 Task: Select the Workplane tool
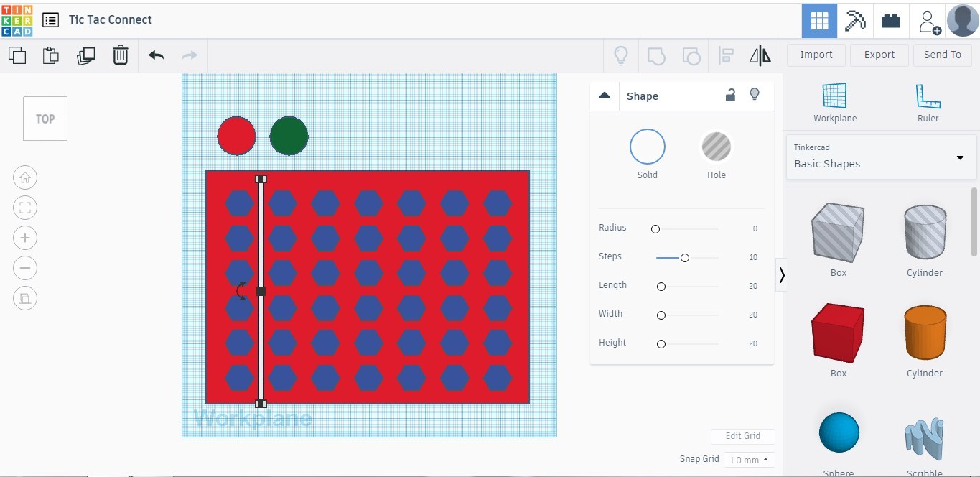834,103
